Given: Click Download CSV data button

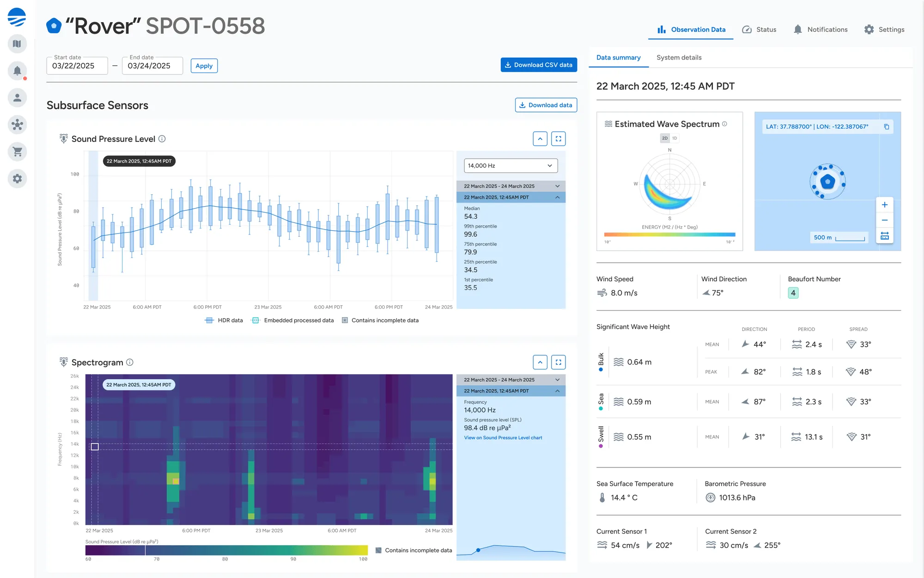Looking at the screenshot, I should tap(539, 65).
